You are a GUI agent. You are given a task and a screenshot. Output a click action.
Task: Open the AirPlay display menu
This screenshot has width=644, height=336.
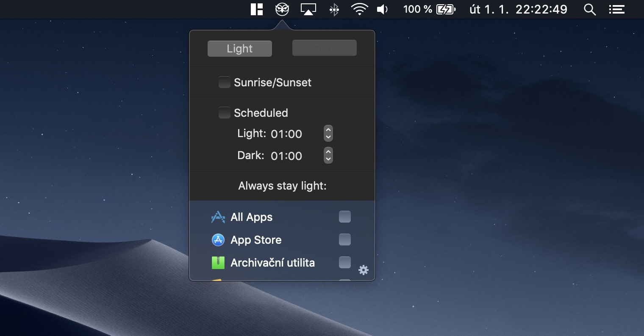(308, 9)
